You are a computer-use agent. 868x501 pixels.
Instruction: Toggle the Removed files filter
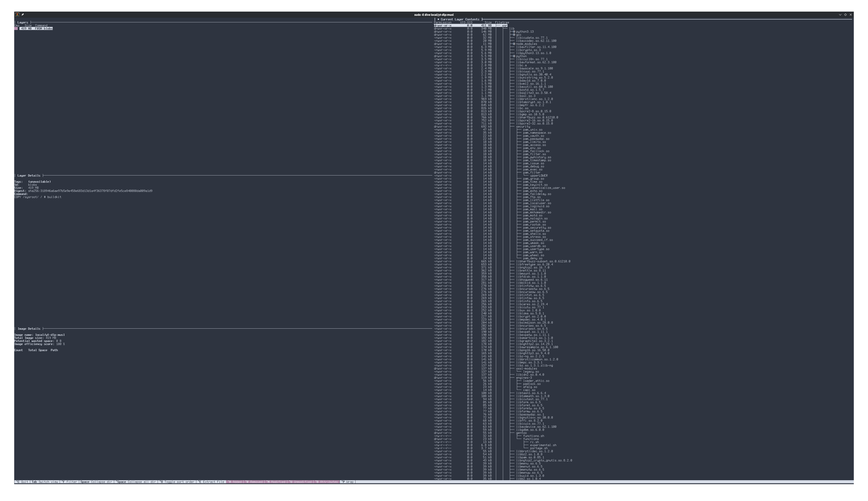click(254, 482)
